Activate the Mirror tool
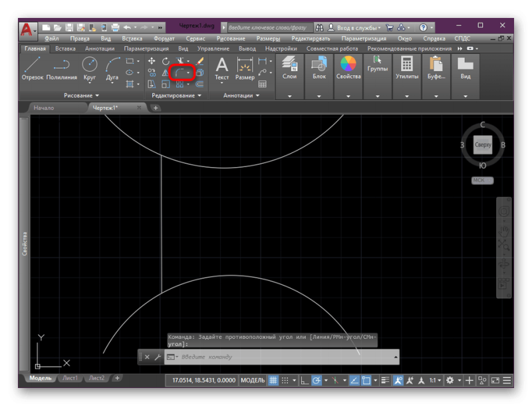The image size is (532, 406). pos(166,73)
